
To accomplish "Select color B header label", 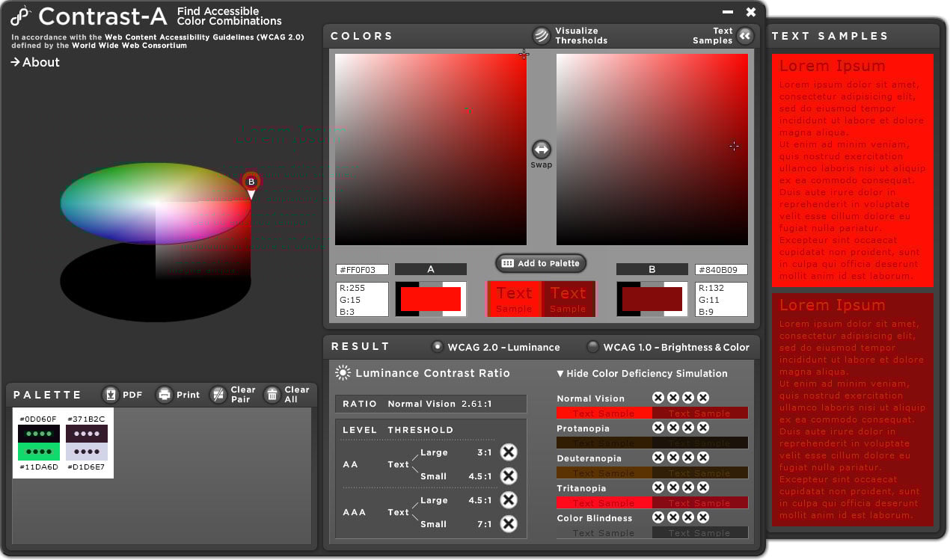I will pyautogui.click(x=652, y=269).
